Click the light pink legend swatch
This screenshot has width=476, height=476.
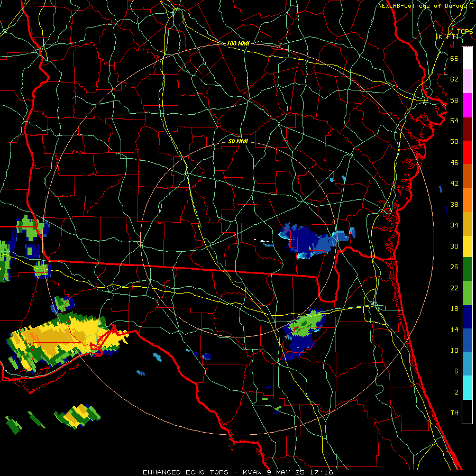(467, 81)
